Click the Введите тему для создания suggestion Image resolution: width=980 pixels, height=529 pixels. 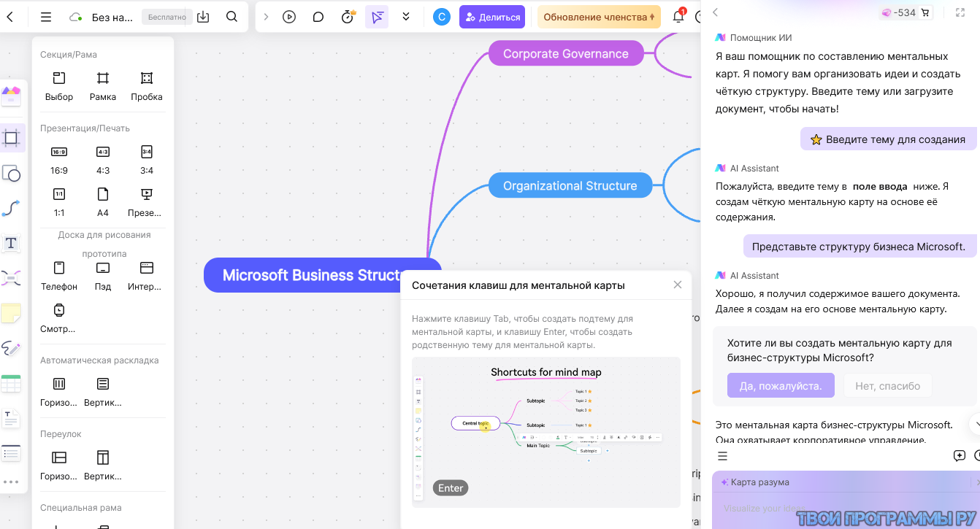click(889, 139)
